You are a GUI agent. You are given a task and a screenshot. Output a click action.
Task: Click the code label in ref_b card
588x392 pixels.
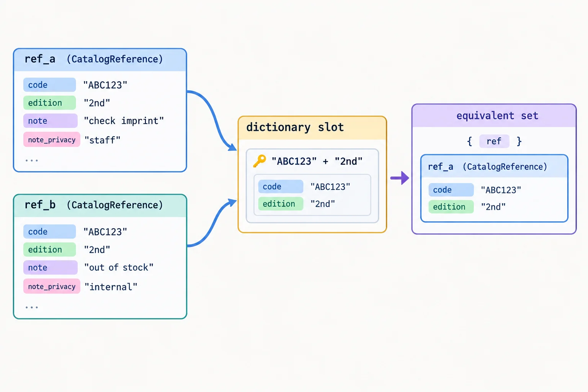coord(50,232)
